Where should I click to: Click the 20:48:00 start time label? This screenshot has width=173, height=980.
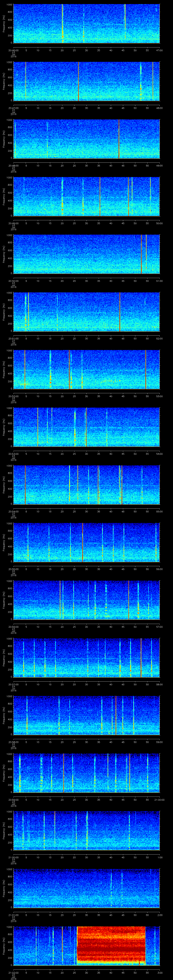pos(13,166)
